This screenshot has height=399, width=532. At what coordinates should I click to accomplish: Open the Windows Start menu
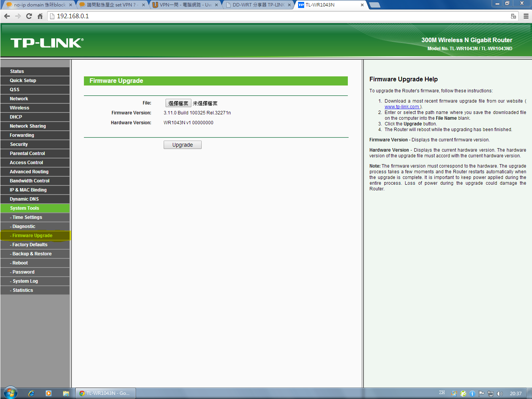(x=11, y=393)
